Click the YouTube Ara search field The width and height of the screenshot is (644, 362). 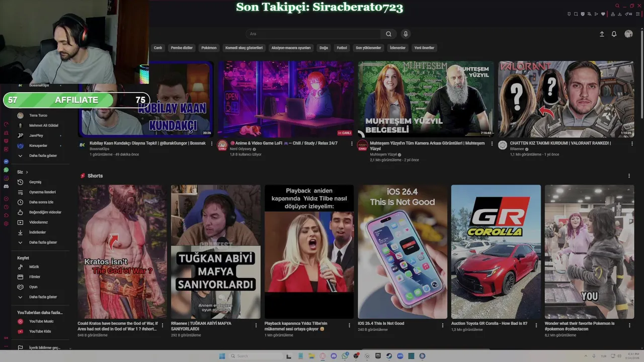313,34
